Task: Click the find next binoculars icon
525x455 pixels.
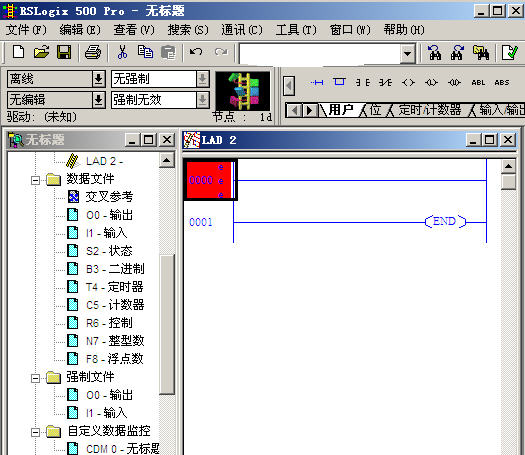Action: [x=457, y=53]
